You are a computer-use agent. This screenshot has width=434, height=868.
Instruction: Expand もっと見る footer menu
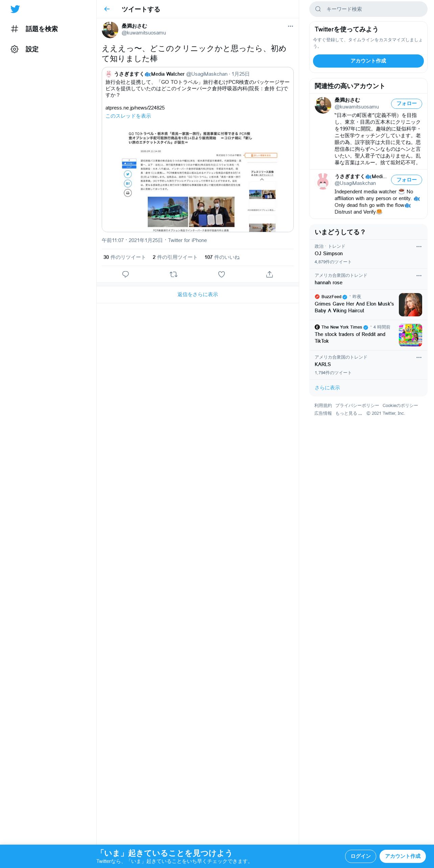[x=348, y=413]
